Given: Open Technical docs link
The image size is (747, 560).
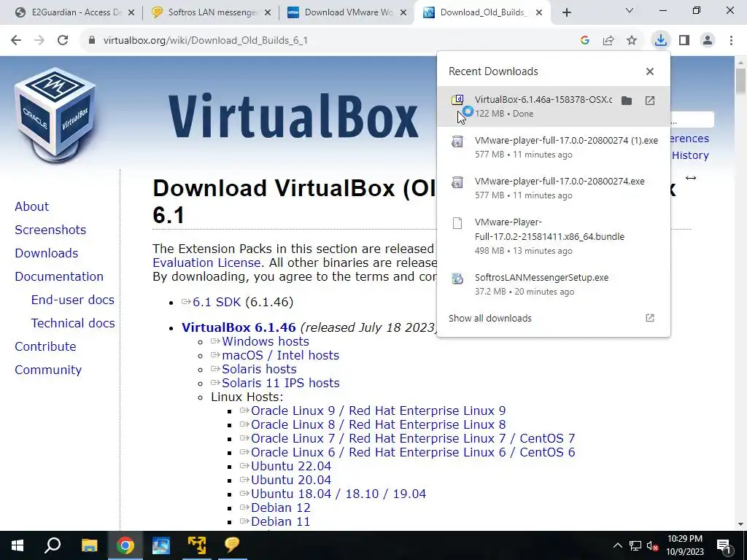Looking at the screenshot, I should pos(73,323).
